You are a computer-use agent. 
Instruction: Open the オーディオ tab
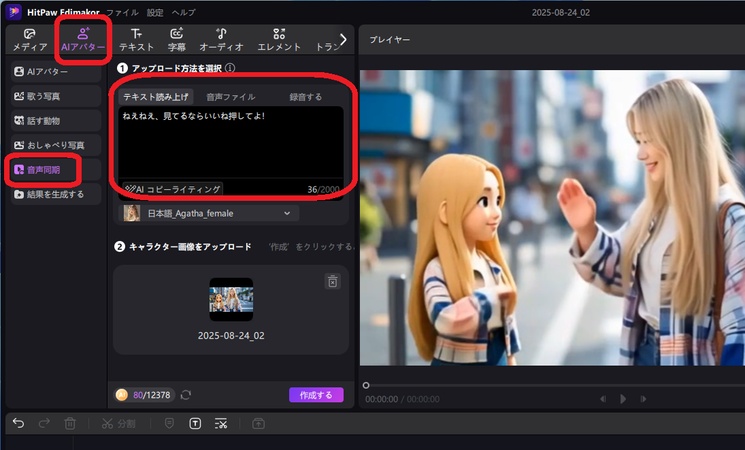click(221, 39)
